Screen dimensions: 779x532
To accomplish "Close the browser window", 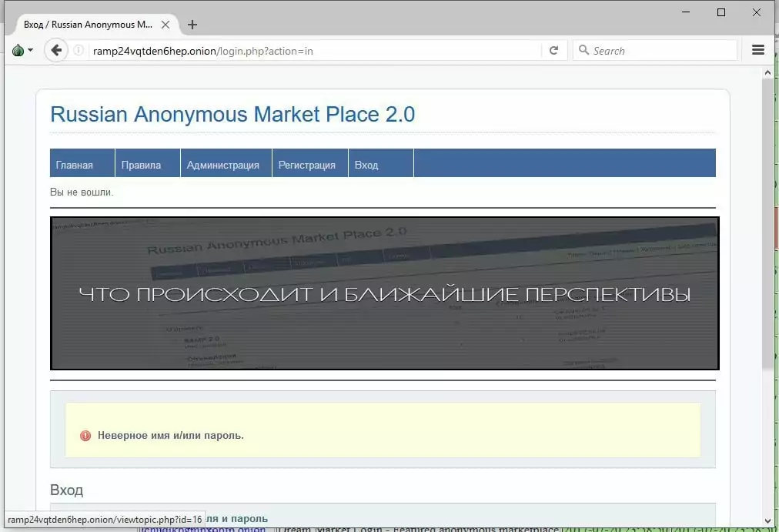I will [756, 12].
